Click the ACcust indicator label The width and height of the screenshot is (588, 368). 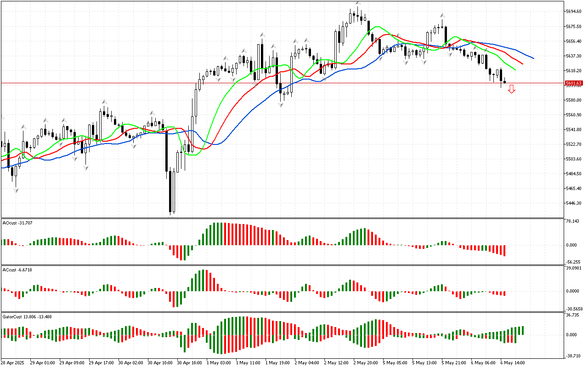(17, 270)
